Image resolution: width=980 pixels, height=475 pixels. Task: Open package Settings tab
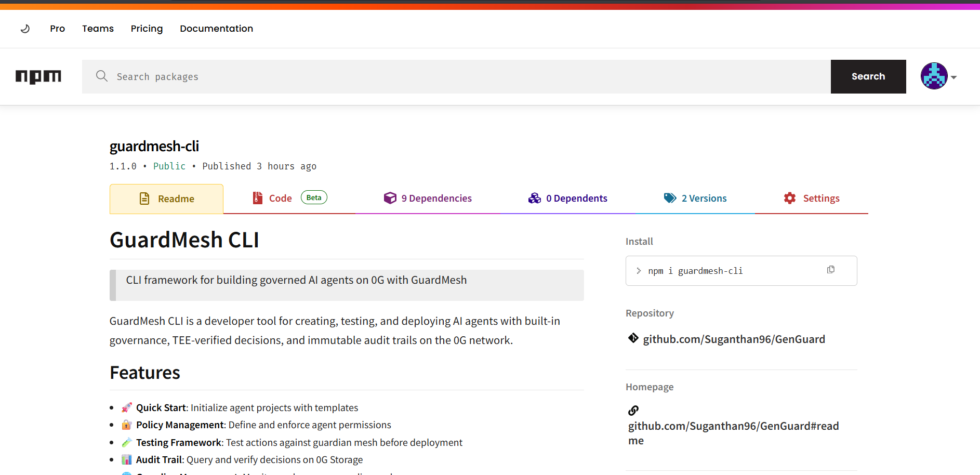point(812,198)
